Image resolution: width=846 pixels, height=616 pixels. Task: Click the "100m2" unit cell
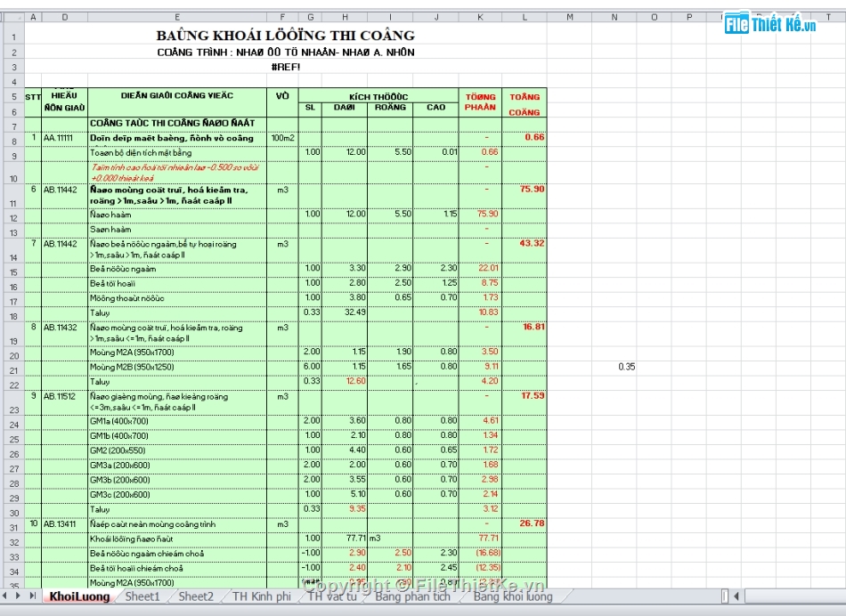point(282,138)
